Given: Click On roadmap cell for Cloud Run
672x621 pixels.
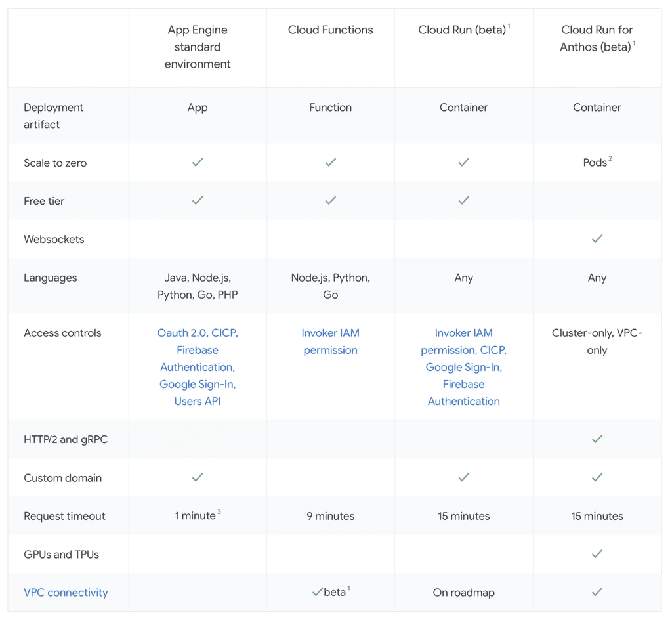Looking at the screenshot, I should (x=464, y=593).
